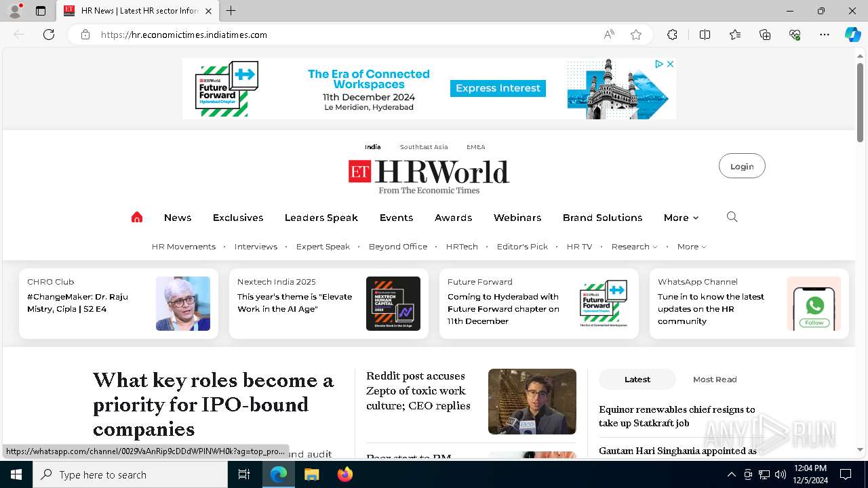Image resolution: width=868 pixels, height=488 pixels.
Task: Select the EMEA edition
Action: click(475, 146)
